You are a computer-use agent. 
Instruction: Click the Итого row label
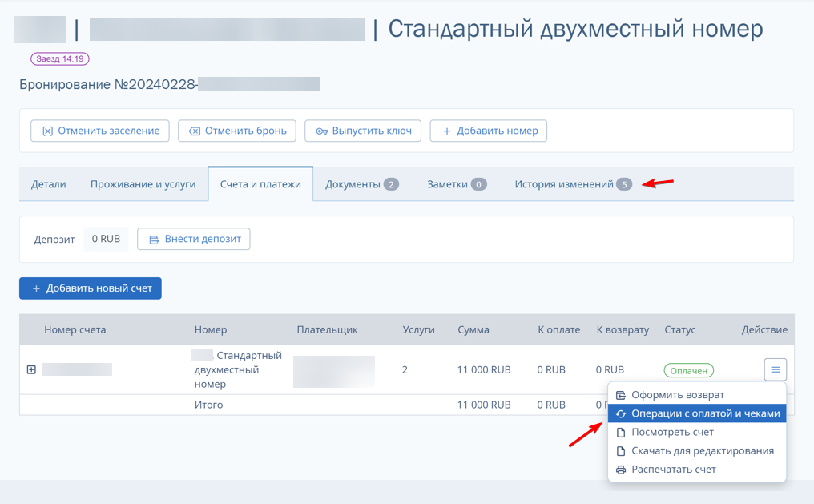[x=208, y=405]
